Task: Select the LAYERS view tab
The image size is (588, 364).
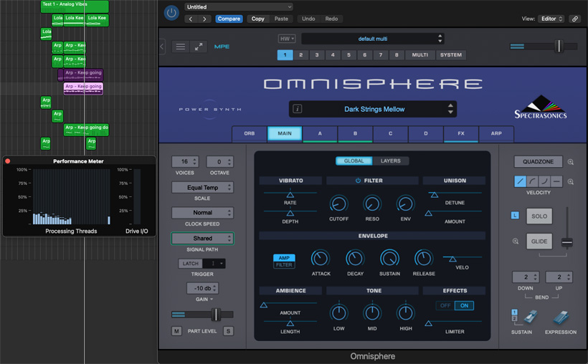Action: click(390, 161)
